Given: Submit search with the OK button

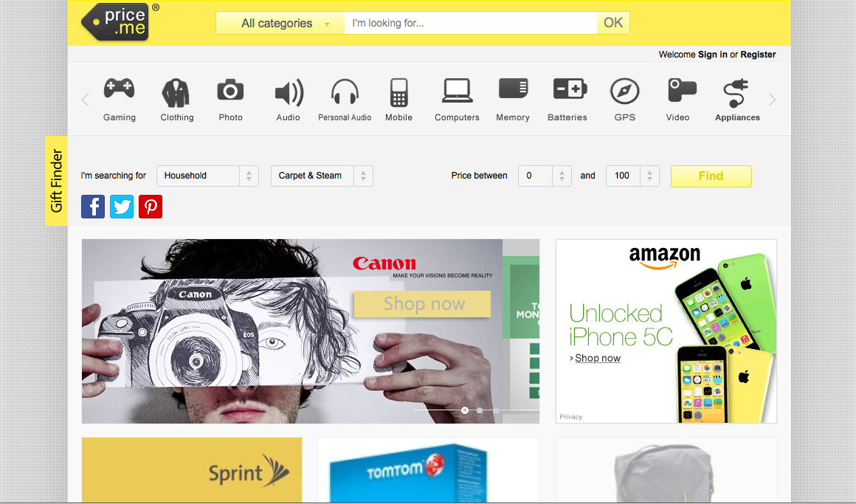Looking at the screenshot, I should (613, 23).
